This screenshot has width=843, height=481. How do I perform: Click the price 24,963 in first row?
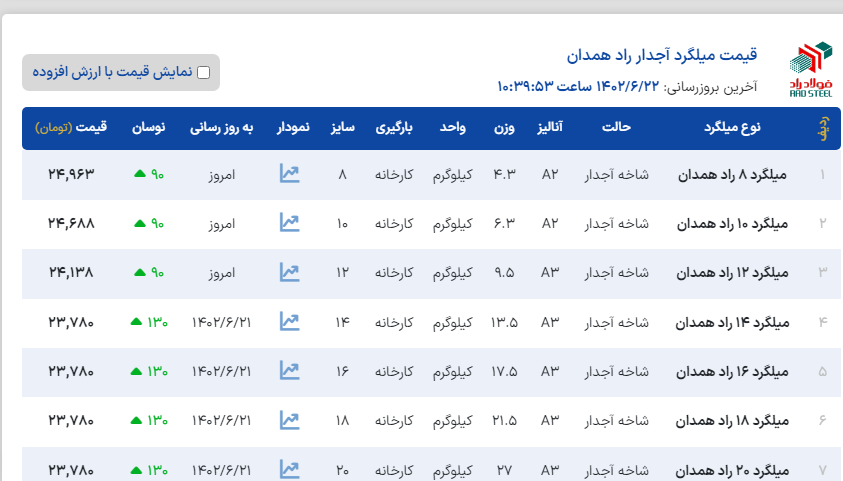point(71,174)
